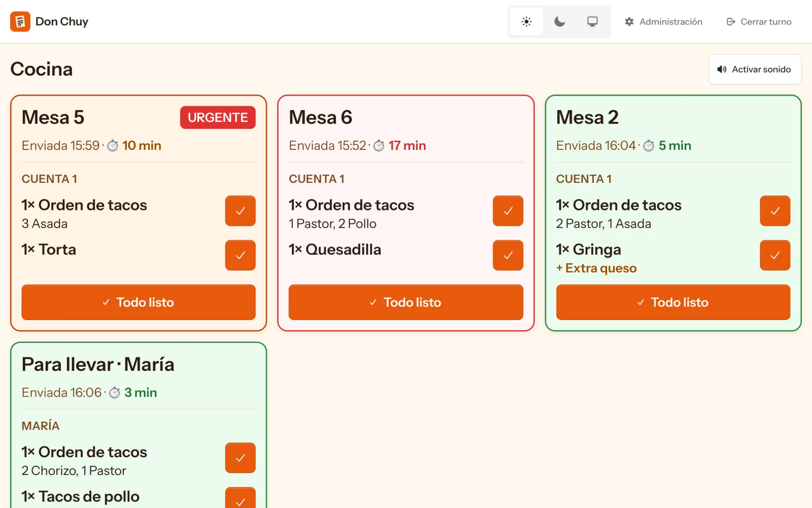Mark Mesa 2 Orden de tacos ready
The image size is (812, 508).
click(775, 211)
